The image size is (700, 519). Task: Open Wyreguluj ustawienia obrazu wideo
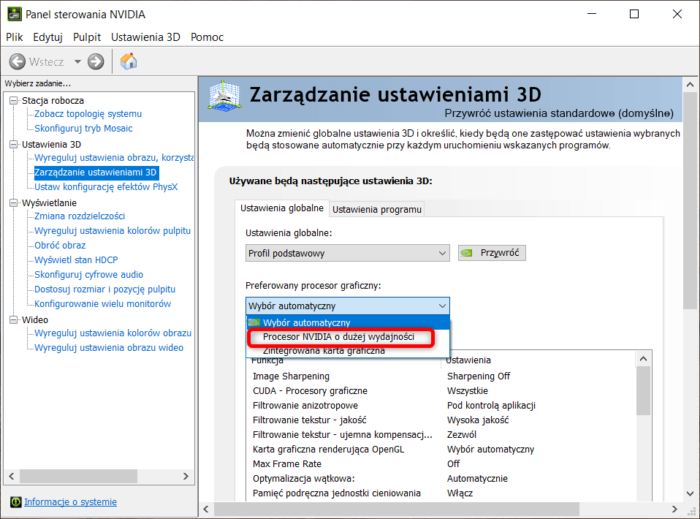pos(109,348)
